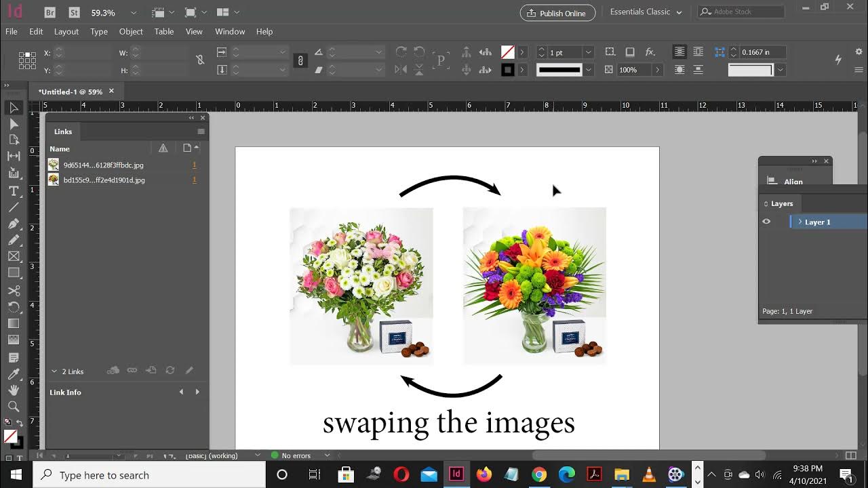Select the 9d65144...6128f3ffbdc.jpg link

click(103, 165)
